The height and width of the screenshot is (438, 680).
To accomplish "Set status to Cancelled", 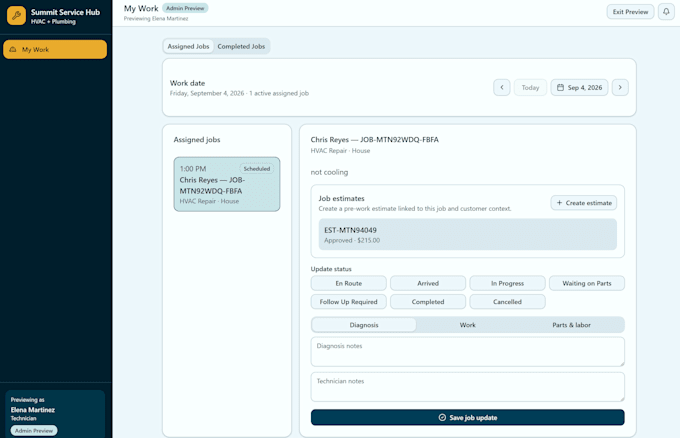I will 507,302.
